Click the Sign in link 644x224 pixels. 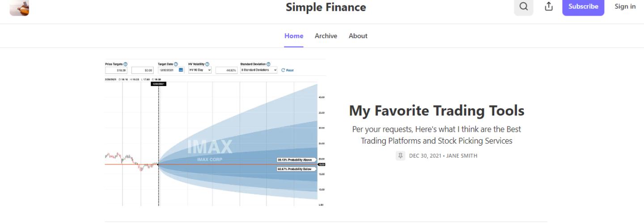[625, 7]
